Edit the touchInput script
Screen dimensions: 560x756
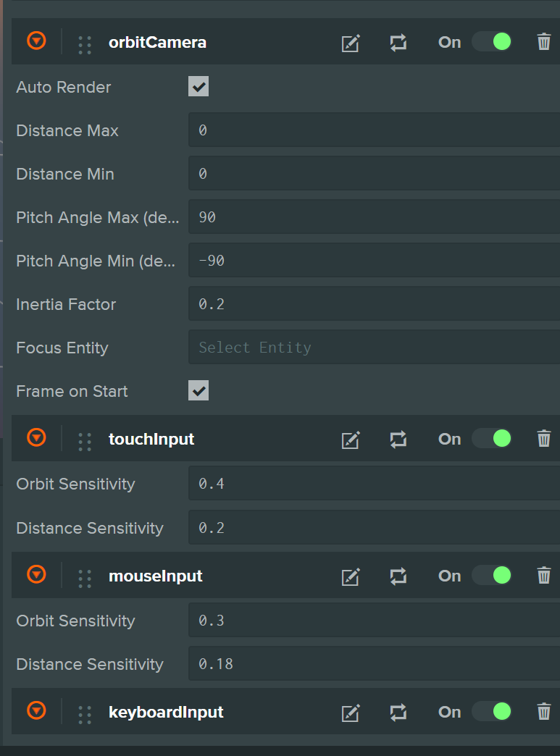(x=351, y=440)
